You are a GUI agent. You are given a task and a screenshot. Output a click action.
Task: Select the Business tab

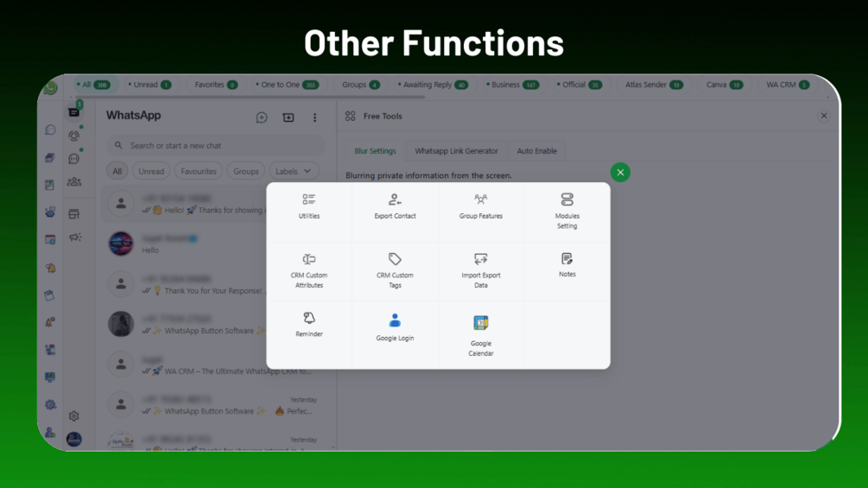[512, 85]
